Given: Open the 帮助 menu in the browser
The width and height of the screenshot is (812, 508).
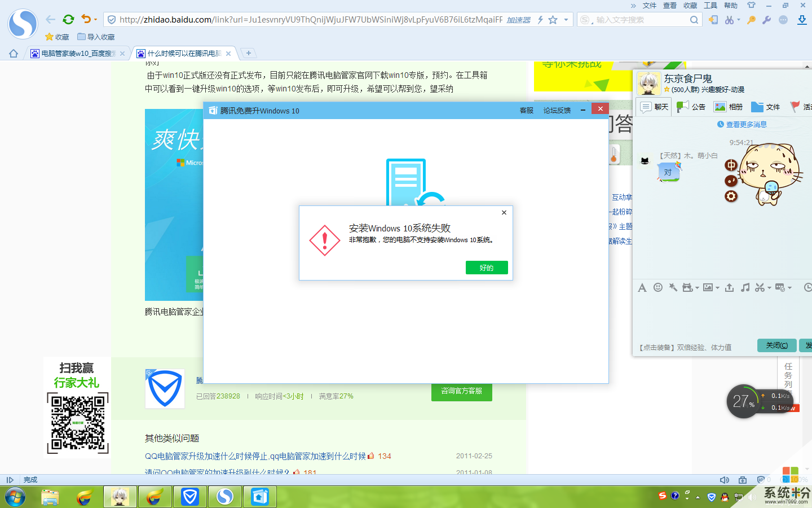Looking at the screenshot, I should click(731, 6).
